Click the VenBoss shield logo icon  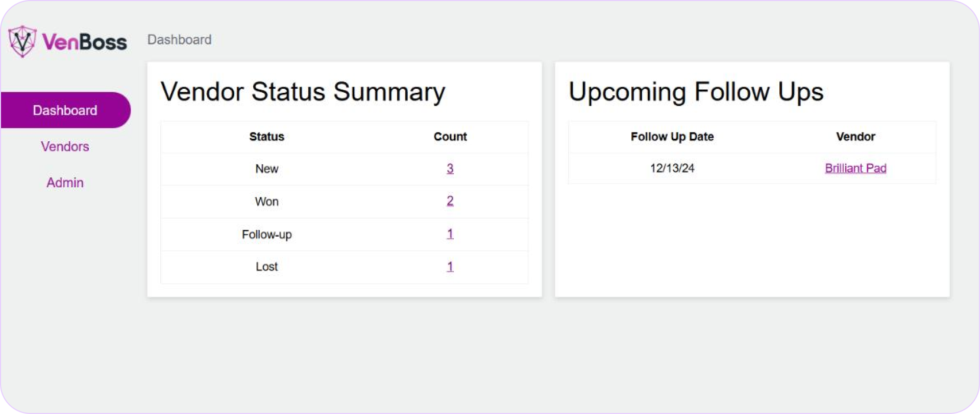(22, 41)
